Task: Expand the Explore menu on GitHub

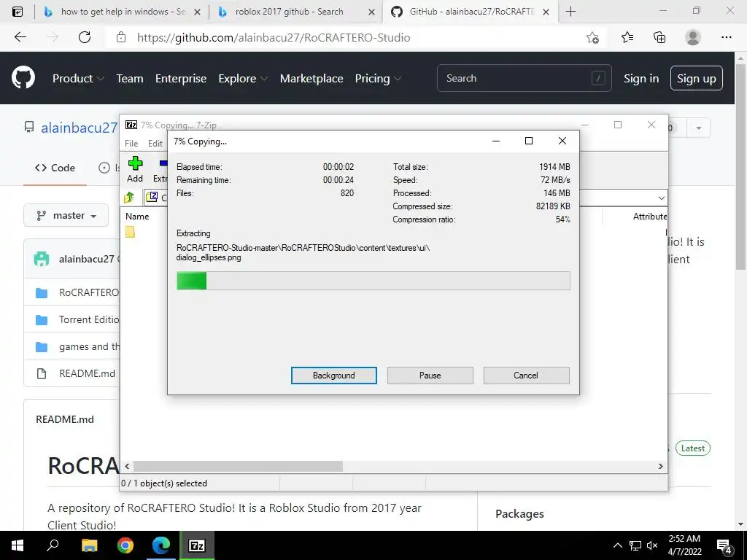Action: (243, 78)
